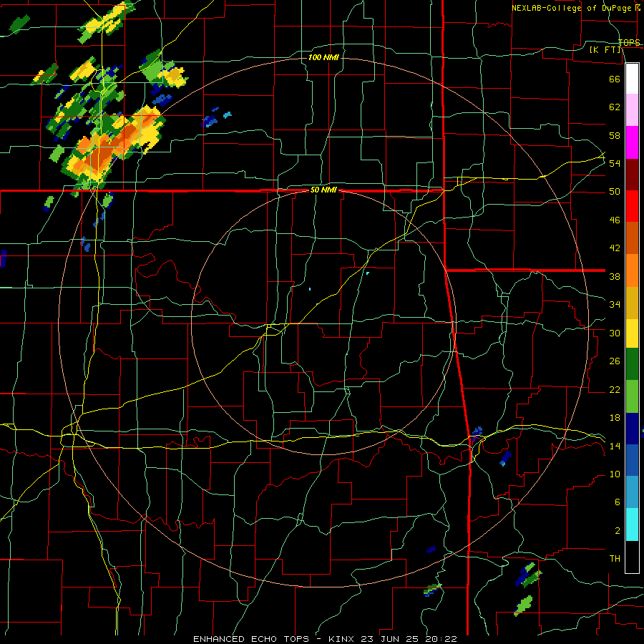Screen dimensions: 644x644
Task: Select the navy blue legend swatch
Action: (x=632, y=429)
